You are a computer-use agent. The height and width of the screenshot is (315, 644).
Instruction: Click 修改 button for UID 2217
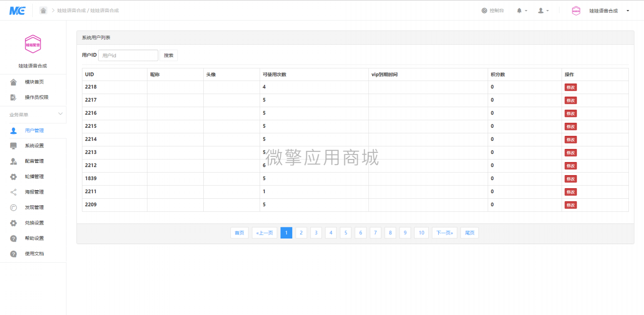tap(571, 100)
